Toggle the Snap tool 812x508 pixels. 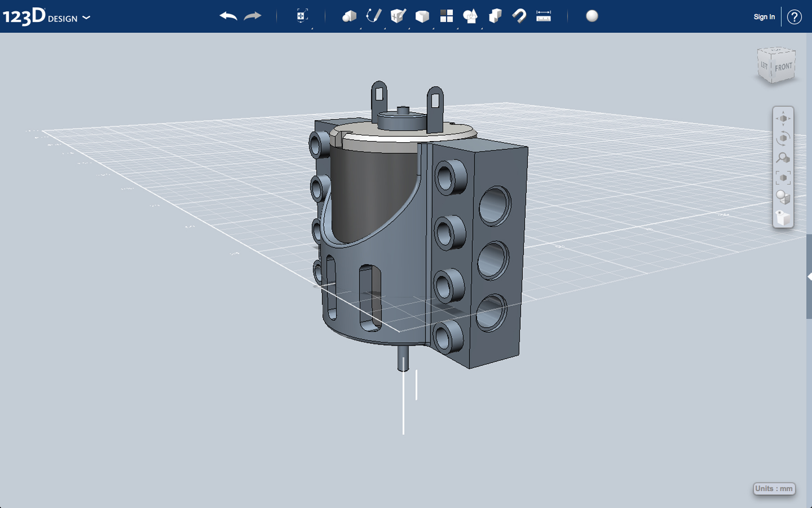[x=520, y=16]
